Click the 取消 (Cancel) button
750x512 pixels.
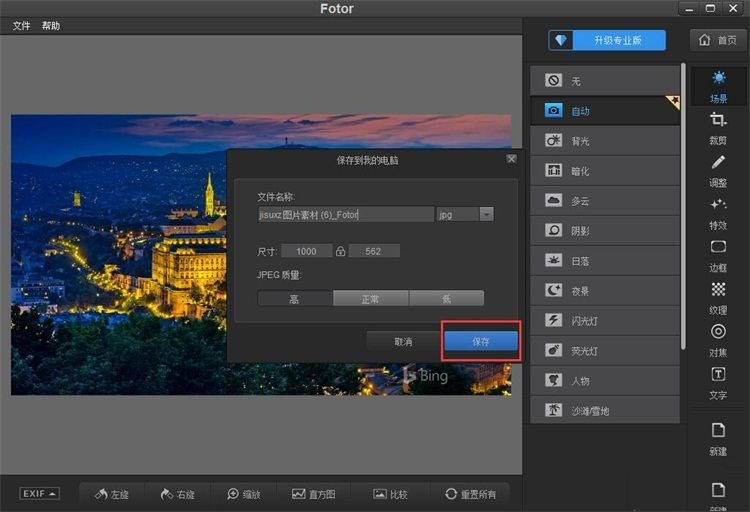403,342
